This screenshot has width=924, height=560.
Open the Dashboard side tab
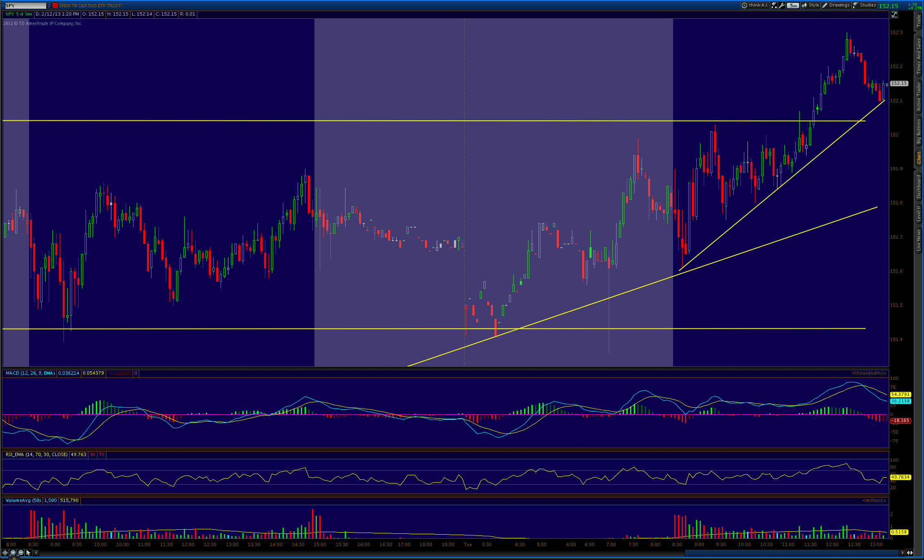(x=919, y=187)
